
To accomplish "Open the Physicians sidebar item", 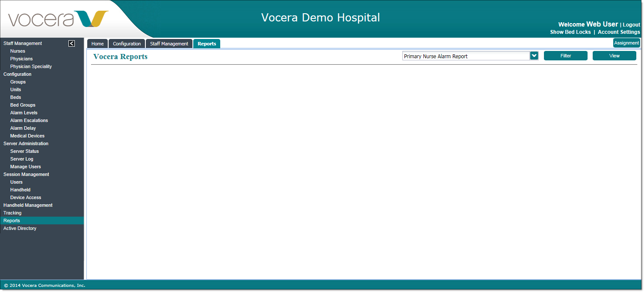I will [21, 59].
